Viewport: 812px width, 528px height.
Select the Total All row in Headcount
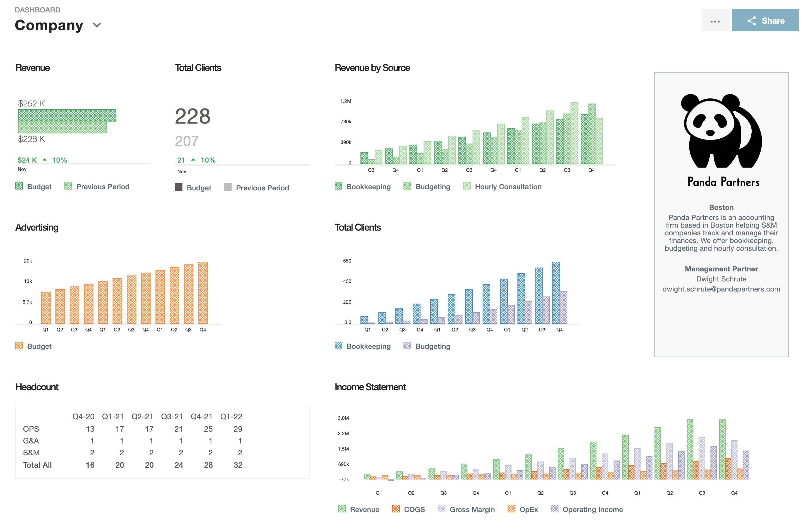tap(37, 465)
